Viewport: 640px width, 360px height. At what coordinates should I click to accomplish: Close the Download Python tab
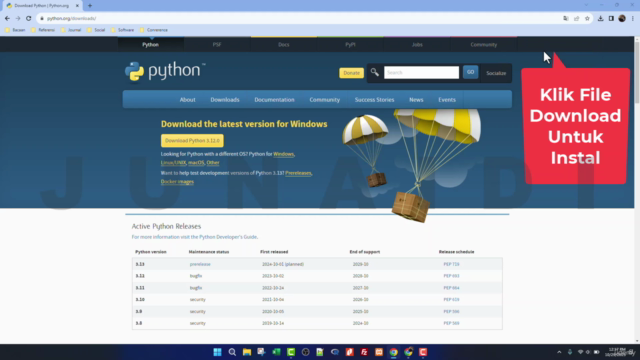coord(77,6)
